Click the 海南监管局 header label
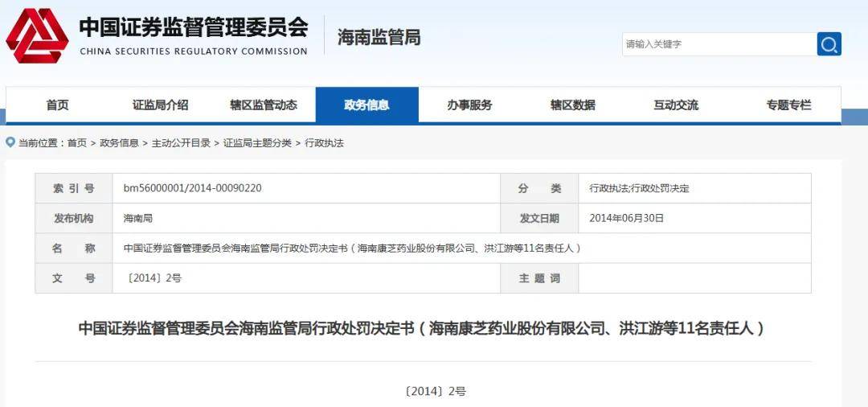The image size is (868, 407). (x=379, y=37)
